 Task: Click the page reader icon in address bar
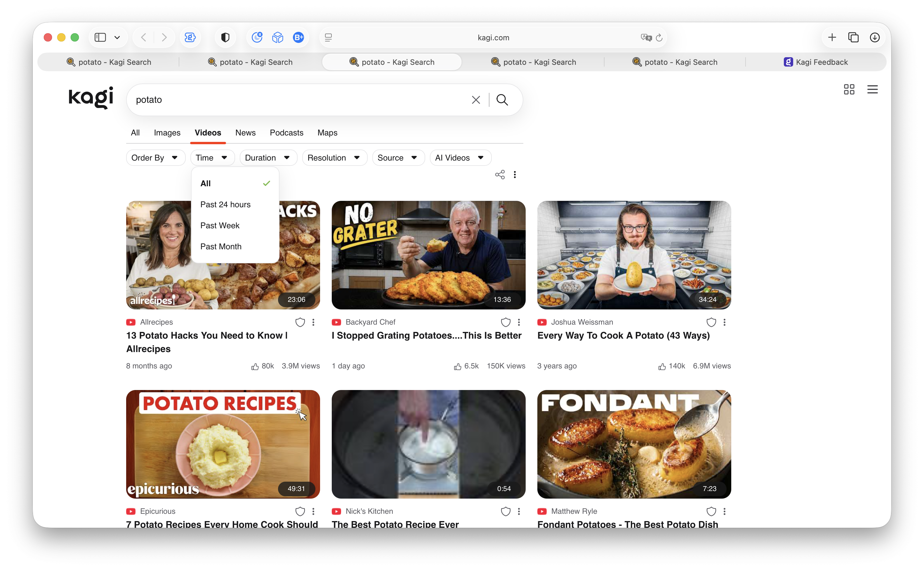328,37
